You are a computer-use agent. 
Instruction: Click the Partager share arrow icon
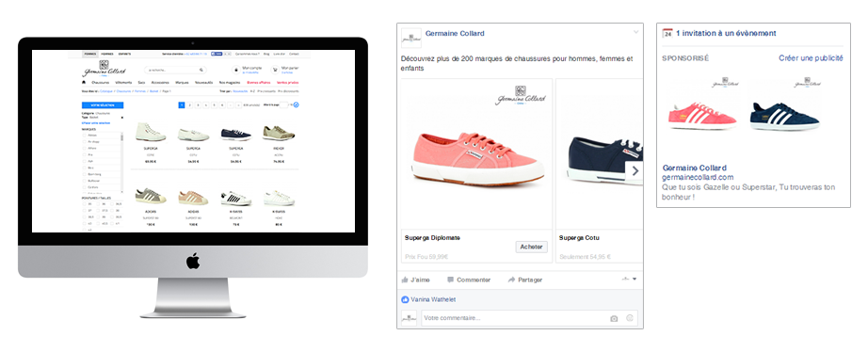[x=511, y=280]
